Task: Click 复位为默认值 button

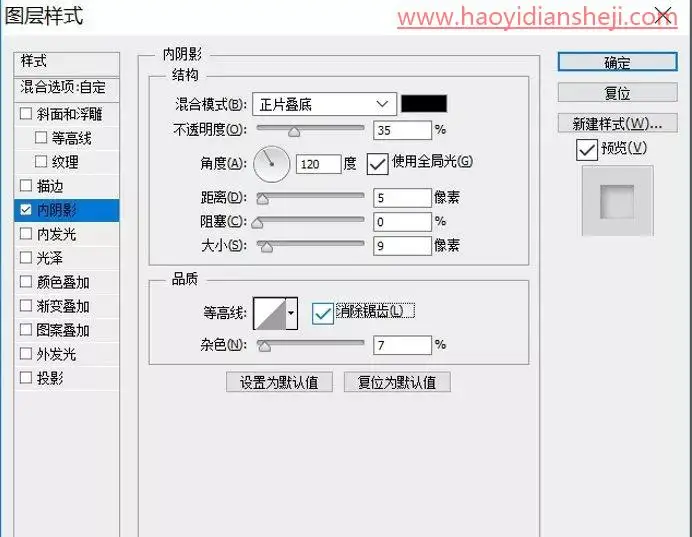Action: pyautogui.click(x=397, y=382)
